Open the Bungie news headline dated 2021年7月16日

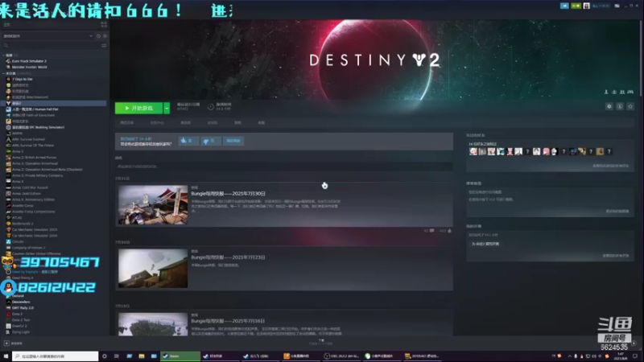coord(229,321)
